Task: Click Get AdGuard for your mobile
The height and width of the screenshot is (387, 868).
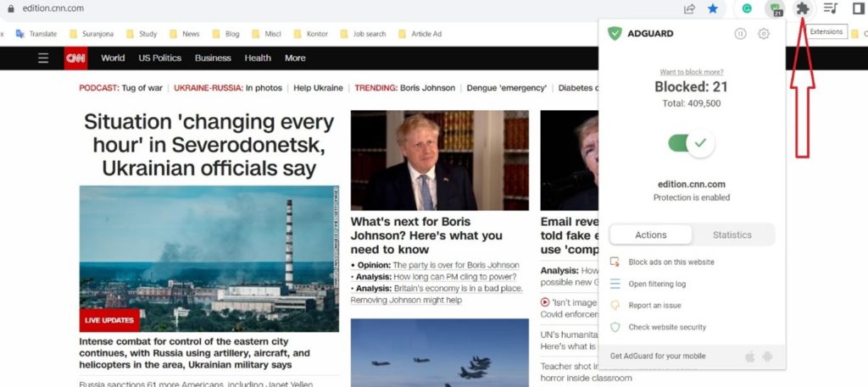Action: 658,356
